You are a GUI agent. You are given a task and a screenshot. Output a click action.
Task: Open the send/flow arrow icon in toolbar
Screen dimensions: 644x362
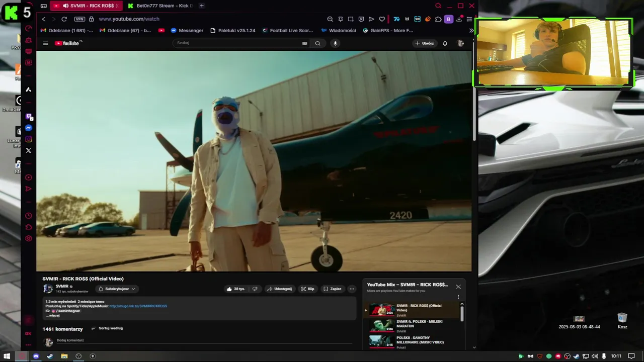[x=371, y=19]
